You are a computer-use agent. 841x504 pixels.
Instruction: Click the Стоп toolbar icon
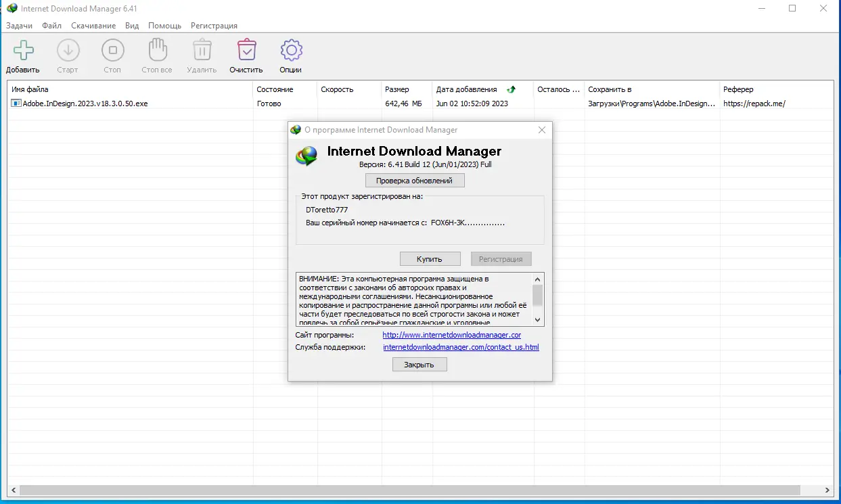112,50
